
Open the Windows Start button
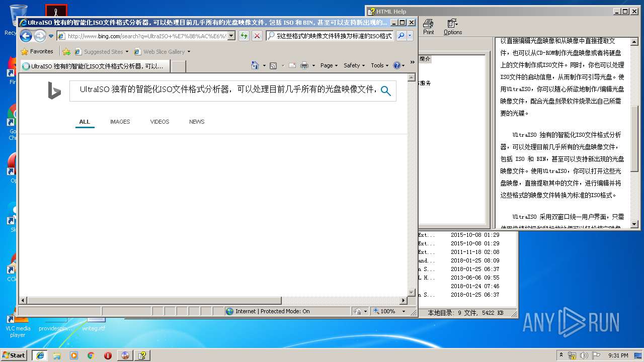(x=14, y=355)
